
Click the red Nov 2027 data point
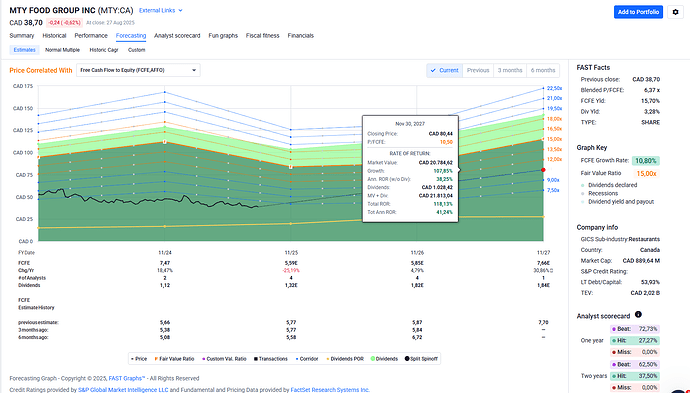tap(543, 170)
